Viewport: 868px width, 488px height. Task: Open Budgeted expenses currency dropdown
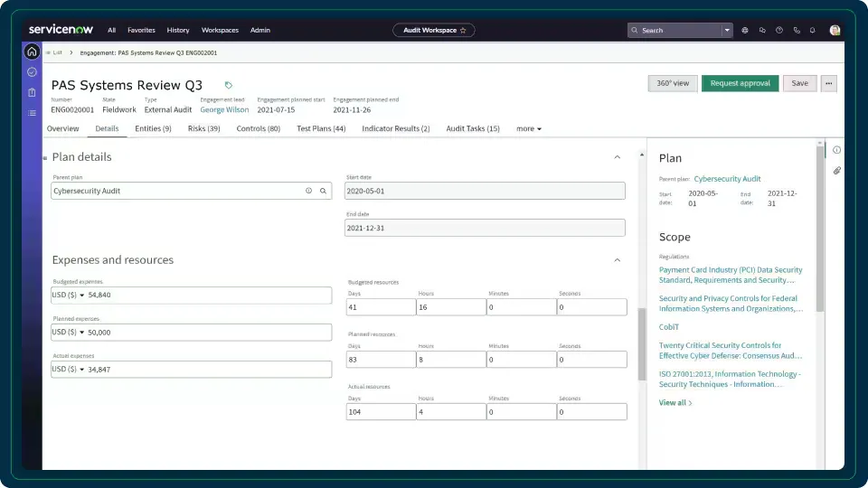68,295
